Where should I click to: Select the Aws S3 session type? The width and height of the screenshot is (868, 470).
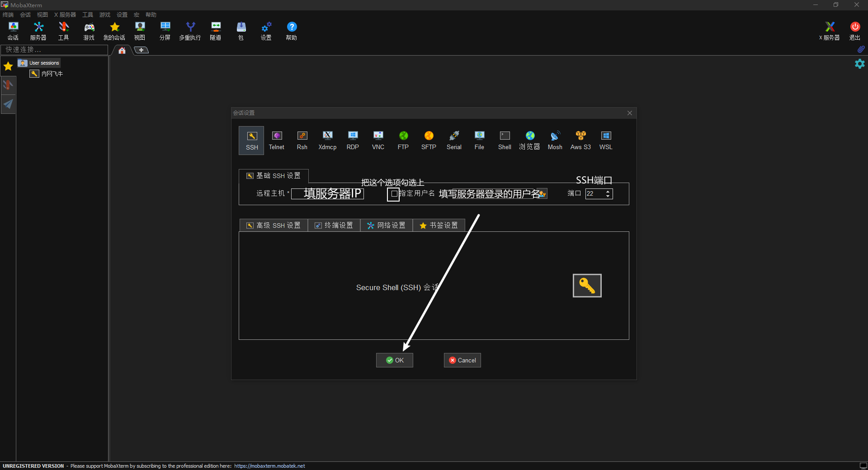(x=580, y=141)
